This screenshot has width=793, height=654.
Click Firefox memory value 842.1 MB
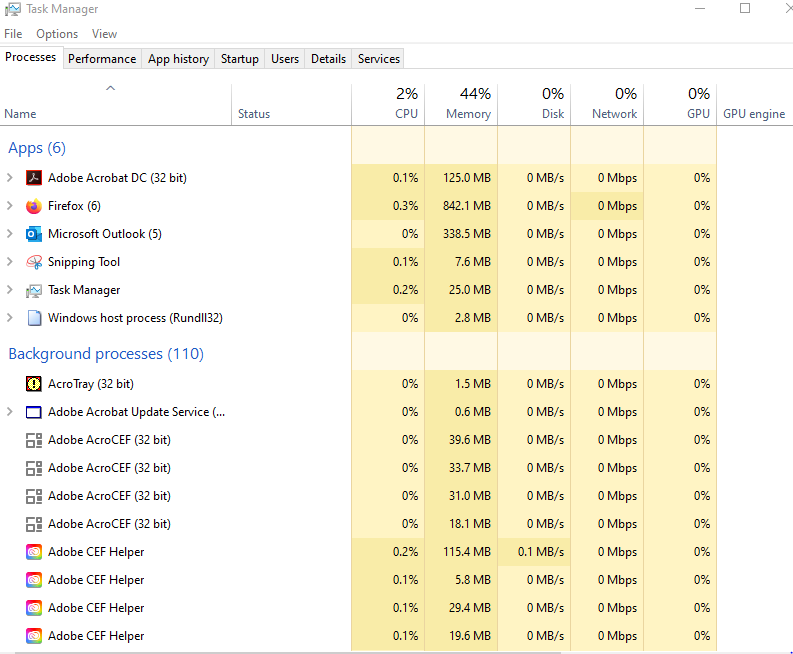point(467,206)
